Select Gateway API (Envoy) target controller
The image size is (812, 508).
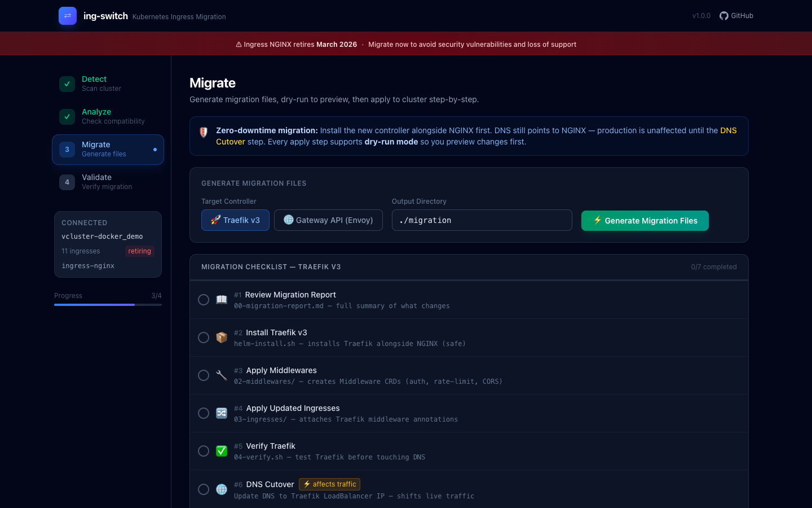[x=328, y=220]
